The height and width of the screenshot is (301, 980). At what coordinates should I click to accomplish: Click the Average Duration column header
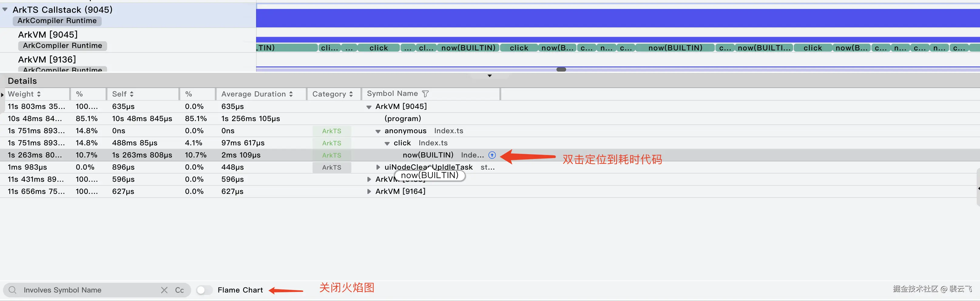(261, 94)
